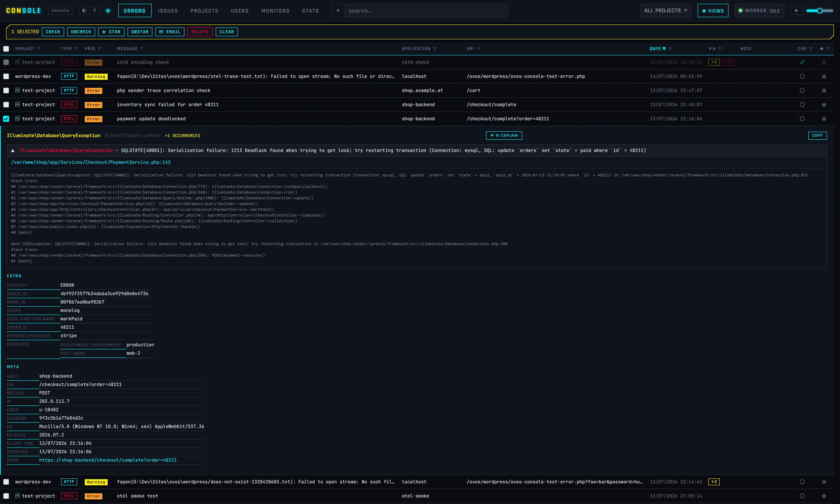Open the APPLICATION column filter
This screenshot has width=840, height=504.
pyautogui.click(x=435, y=49)
